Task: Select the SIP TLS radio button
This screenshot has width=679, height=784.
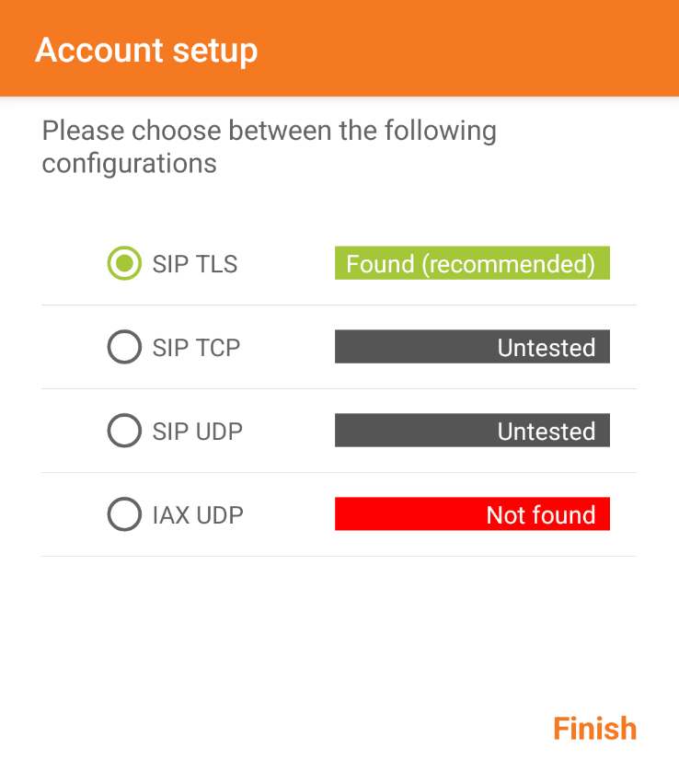Action: click(x=123, y=264)
